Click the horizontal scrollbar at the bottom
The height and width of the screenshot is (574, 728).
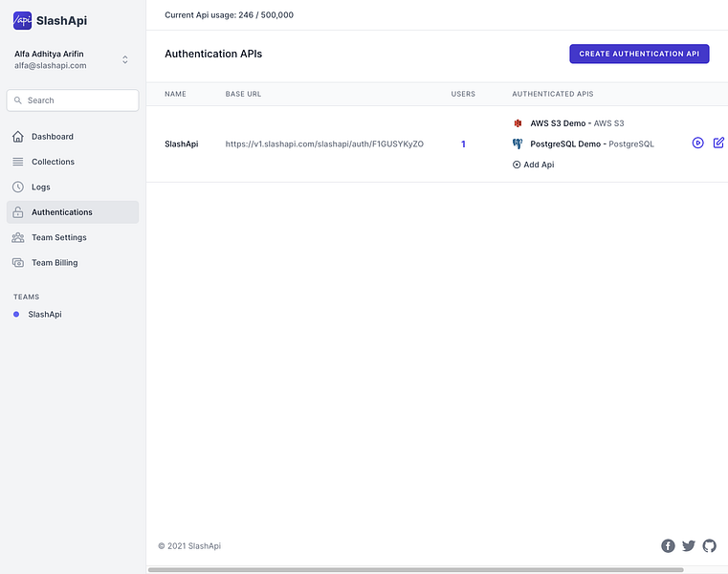[416, 570]
